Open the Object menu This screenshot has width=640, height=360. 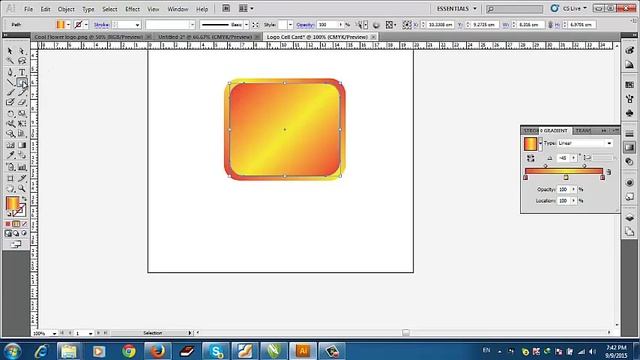[66, 9]
